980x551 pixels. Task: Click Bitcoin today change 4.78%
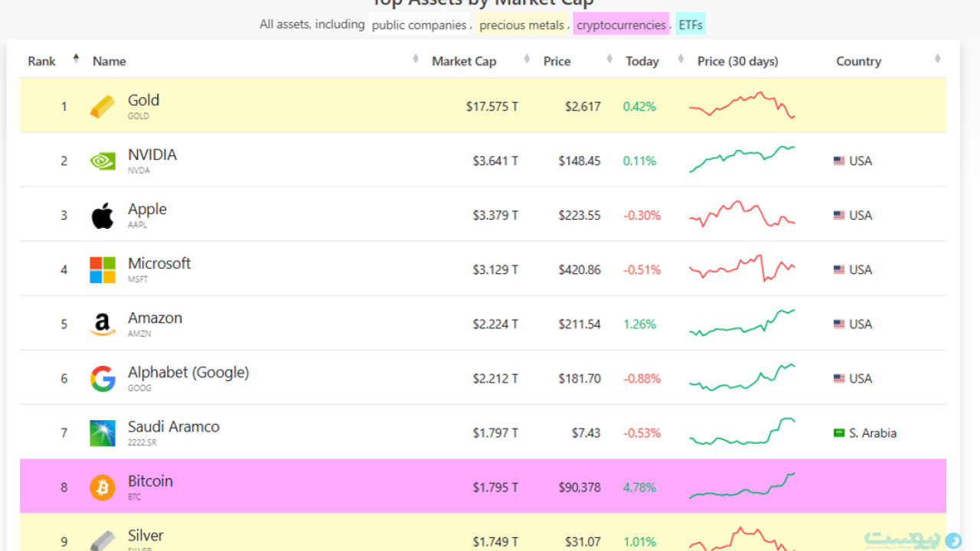639,487
